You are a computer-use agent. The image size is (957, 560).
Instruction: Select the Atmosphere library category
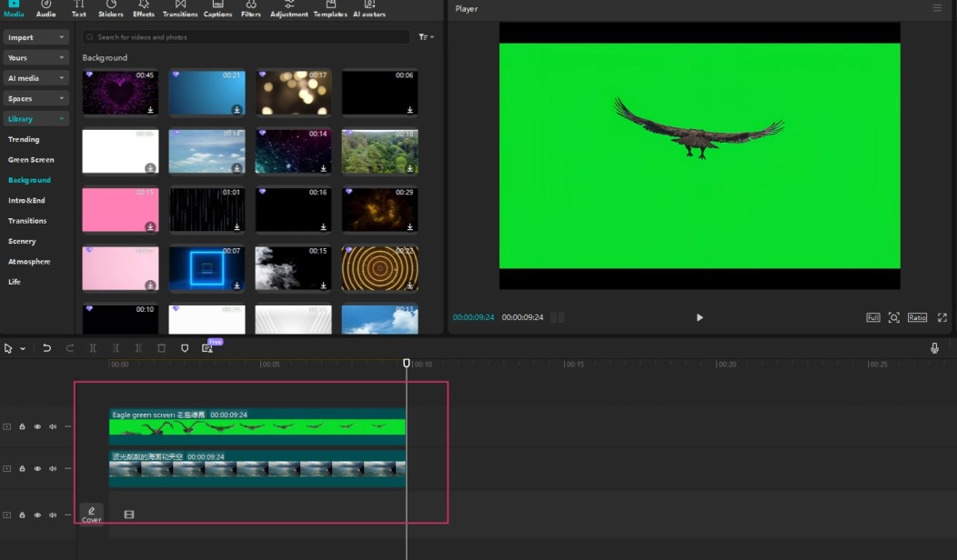(x=29, y=261)
